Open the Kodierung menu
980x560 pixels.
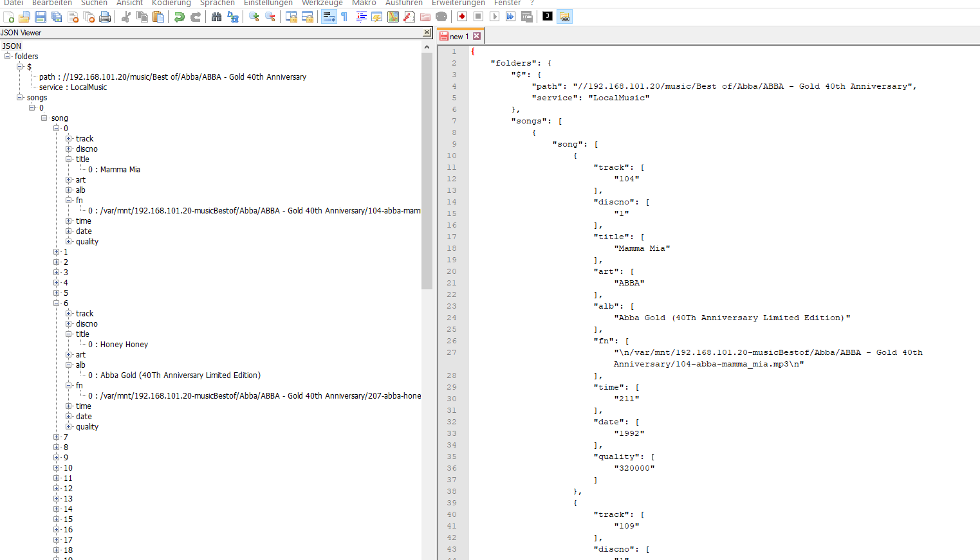171,3
